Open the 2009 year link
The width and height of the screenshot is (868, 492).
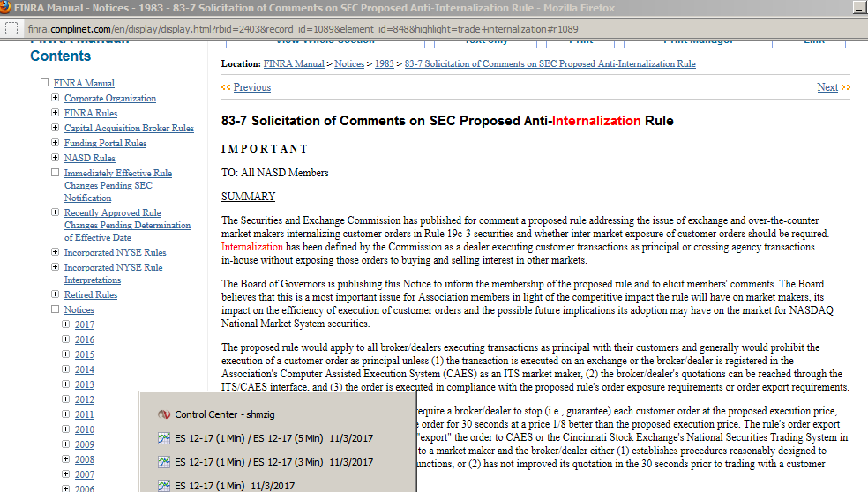coord(85,444)
